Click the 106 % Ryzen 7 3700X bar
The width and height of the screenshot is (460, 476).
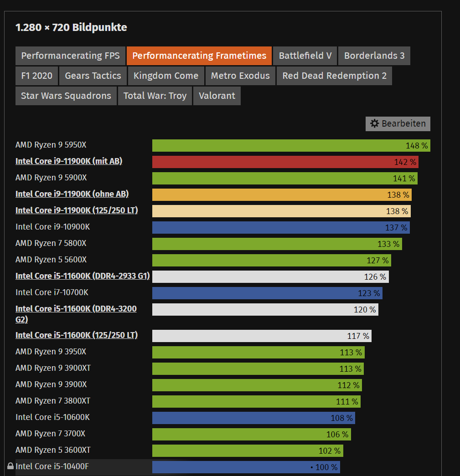252,434
